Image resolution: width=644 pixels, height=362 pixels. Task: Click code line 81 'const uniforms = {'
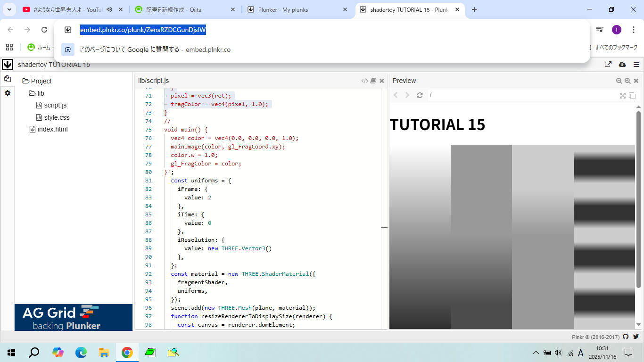201,181
